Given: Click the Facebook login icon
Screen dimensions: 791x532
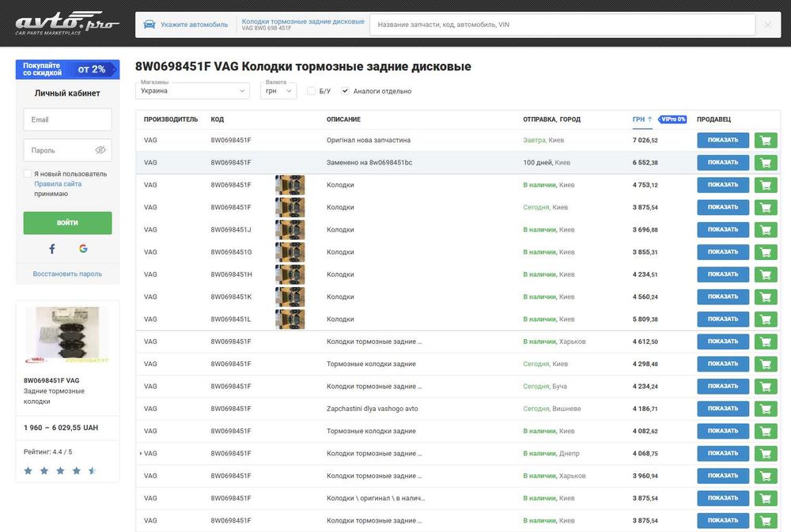Looking at the screenshot, I should click(52, 248).
